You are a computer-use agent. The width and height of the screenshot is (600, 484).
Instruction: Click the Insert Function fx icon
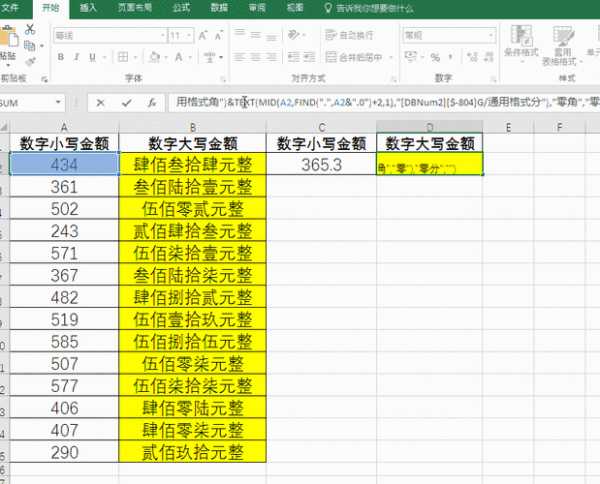click(x=152, y=103)
